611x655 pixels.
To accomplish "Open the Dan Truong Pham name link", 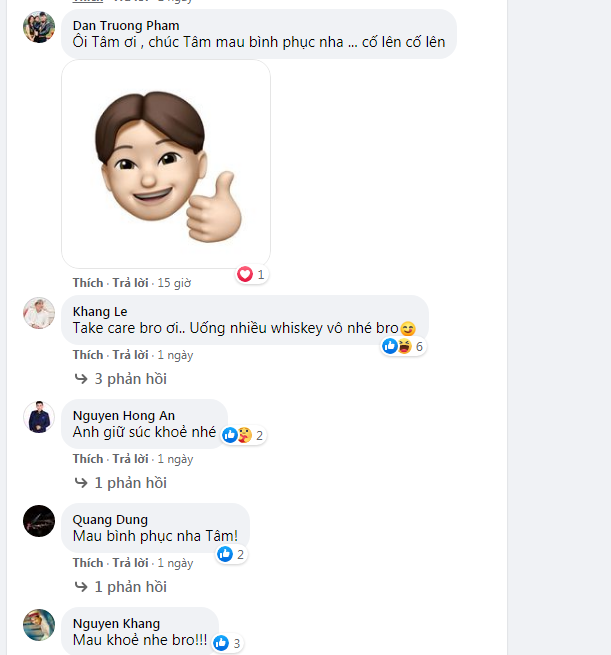I will click(x=126, y=25).
